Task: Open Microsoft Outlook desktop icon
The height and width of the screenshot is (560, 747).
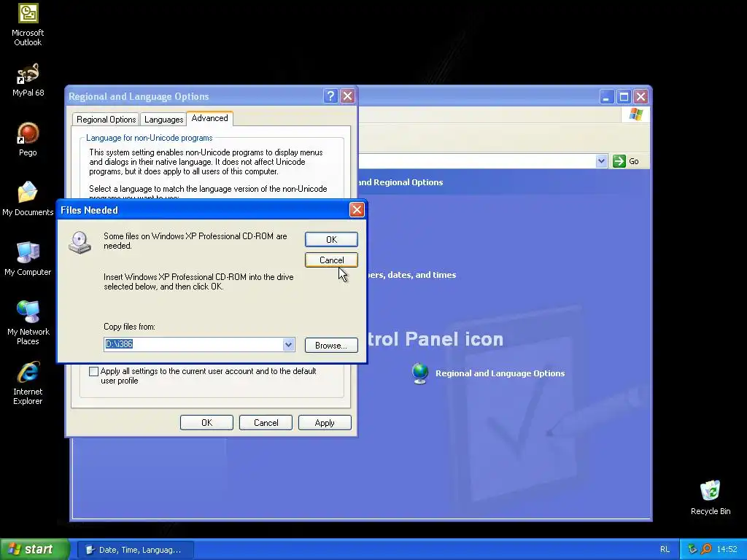Action: coord(28,25)
